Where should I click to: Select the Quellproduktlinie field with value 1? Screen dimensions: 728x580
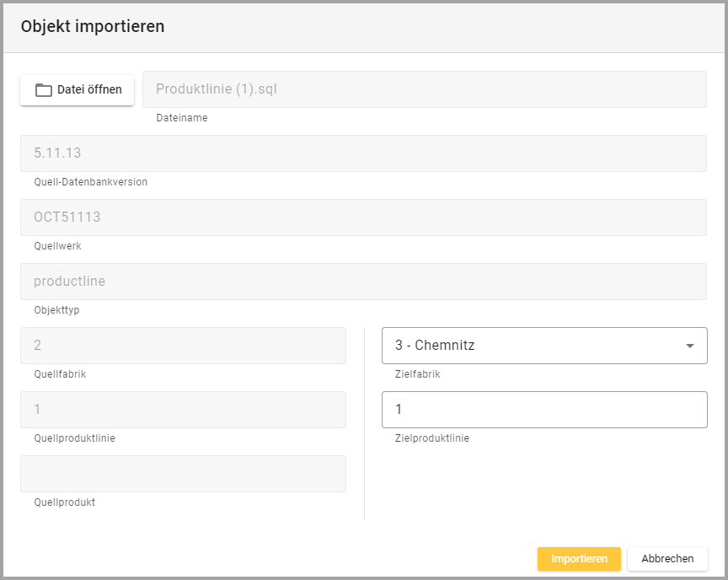183,410
